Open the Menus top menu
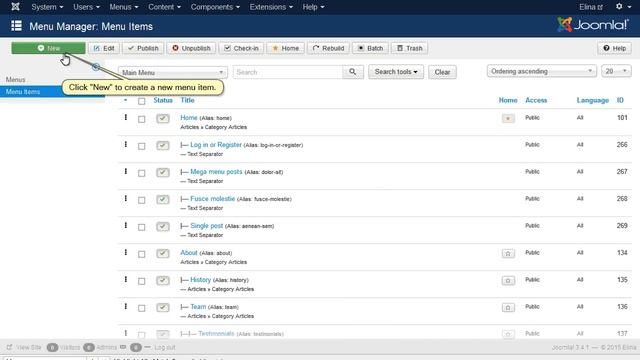Image resolution: width=640 pixels, height=360 pixels. (x=124, y=7)
